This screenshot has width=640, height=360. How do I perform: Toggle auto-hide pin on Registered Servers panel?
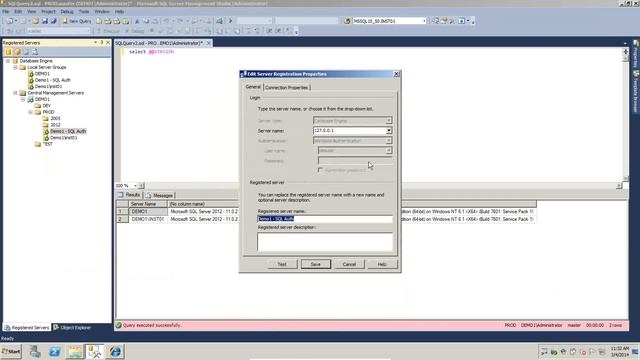(102, 42)
